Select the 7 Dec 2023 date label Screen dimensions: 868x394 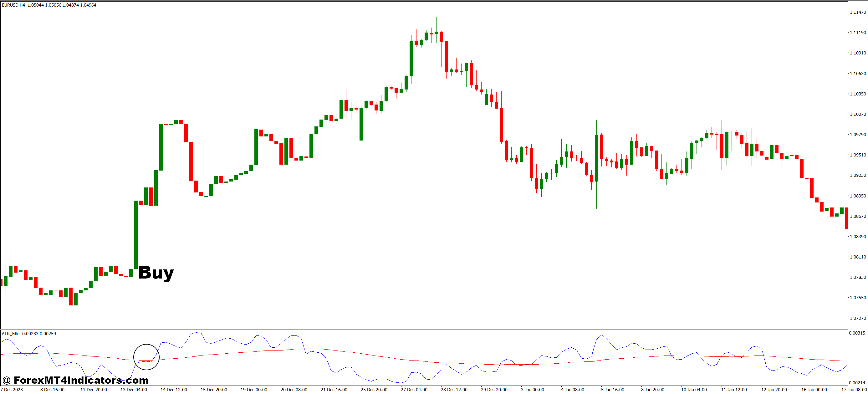point(12,390)
